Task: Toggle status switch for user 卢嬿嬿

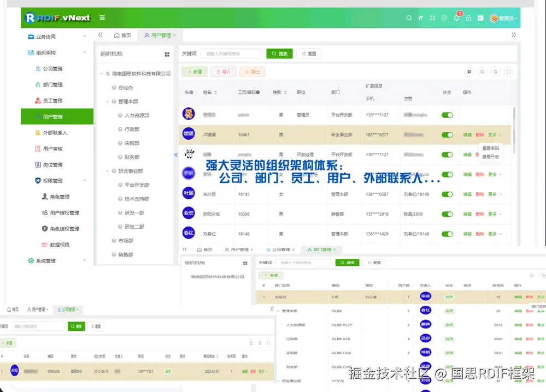Action: 447,135
